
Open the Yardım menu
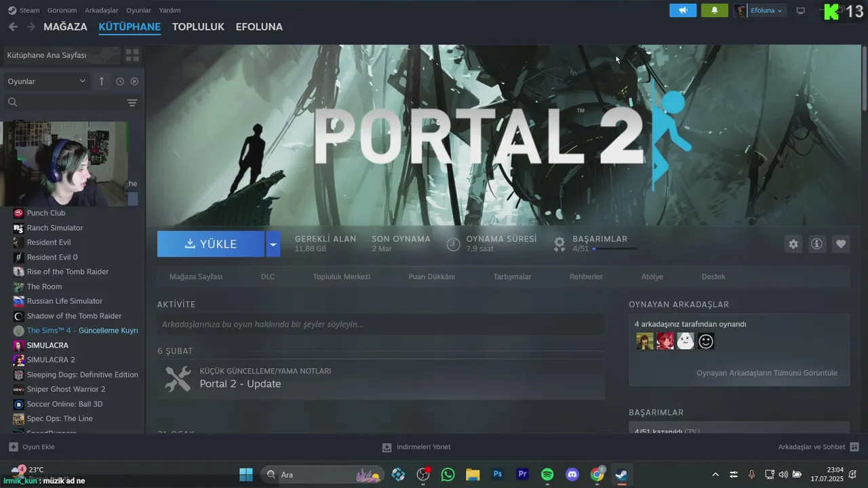tap(170, 10)
